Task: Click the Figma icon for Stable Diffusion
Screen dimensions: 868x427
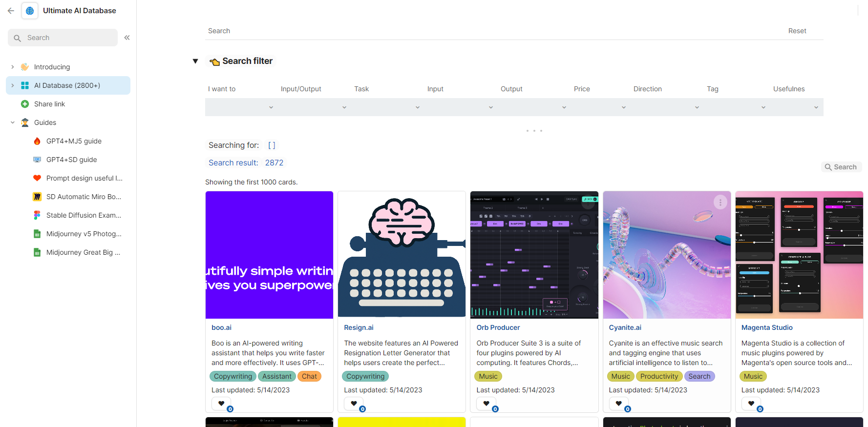Action: (37, 215)
